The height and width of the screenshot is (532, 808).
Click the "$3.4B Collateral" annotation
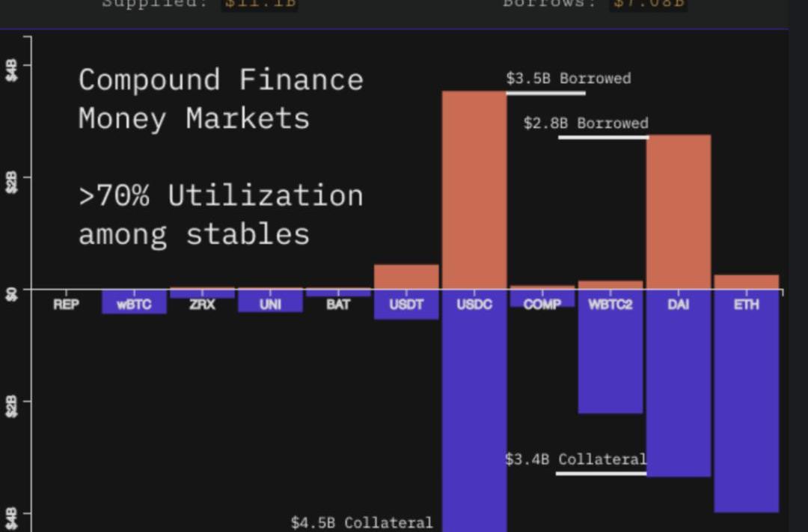(x=575, y=459)
